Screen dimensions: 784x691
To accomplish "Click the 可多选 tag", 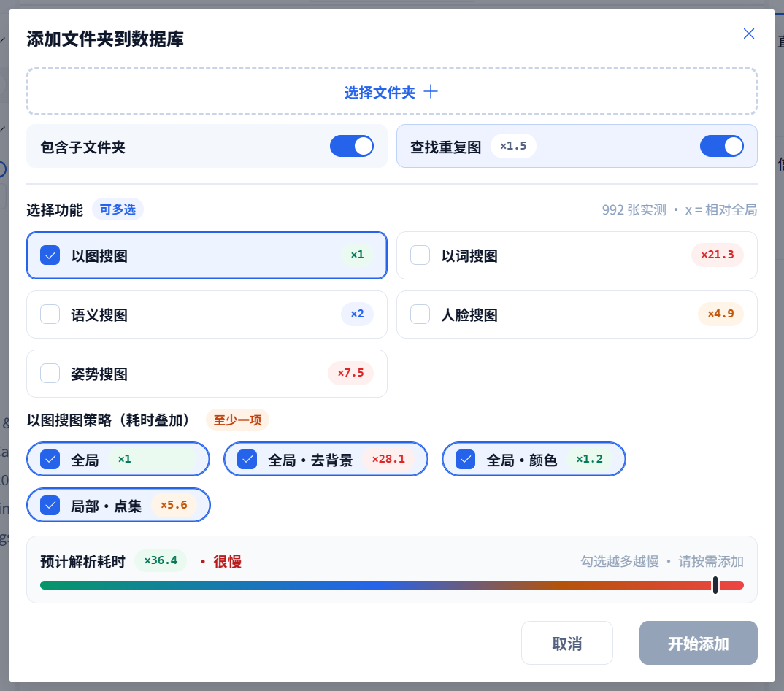I will 118,209.
